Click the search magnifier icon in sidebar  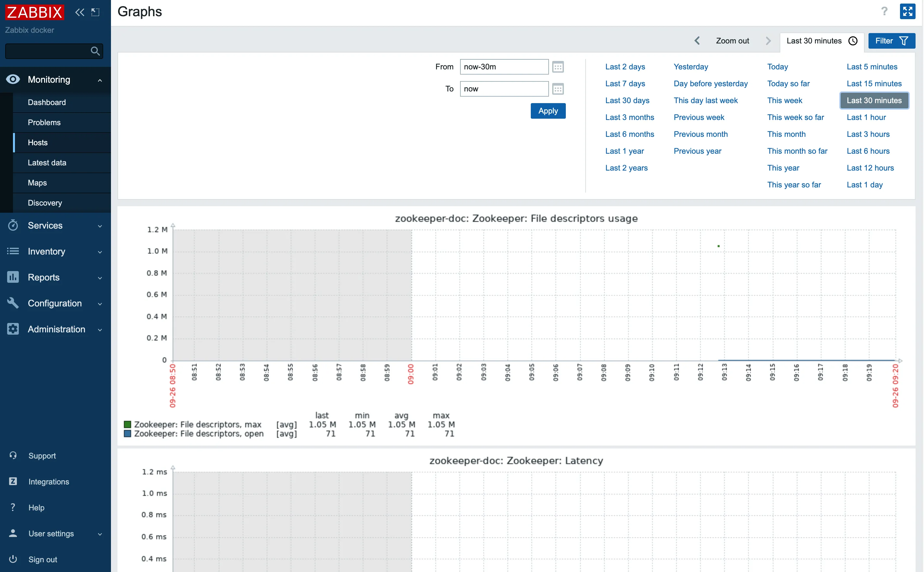(95, 51)
